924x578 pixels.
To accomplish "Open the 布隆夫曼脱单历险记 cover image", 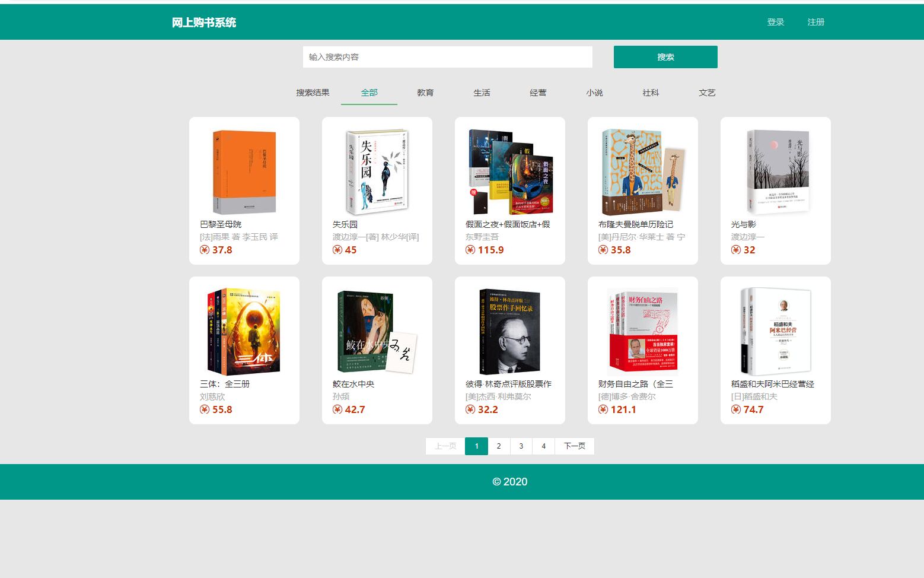I will pyautogui.click(x=642, y=172).
